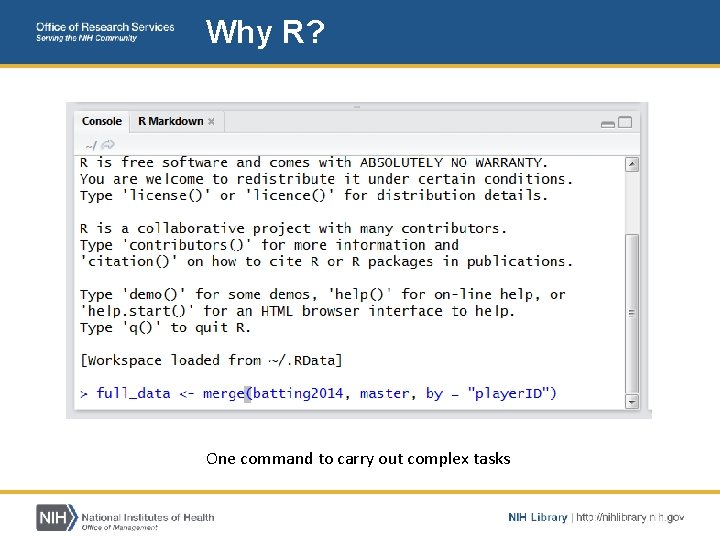
Task: Click the 'Why R?' slide title
Action: [x=265, y=32]
